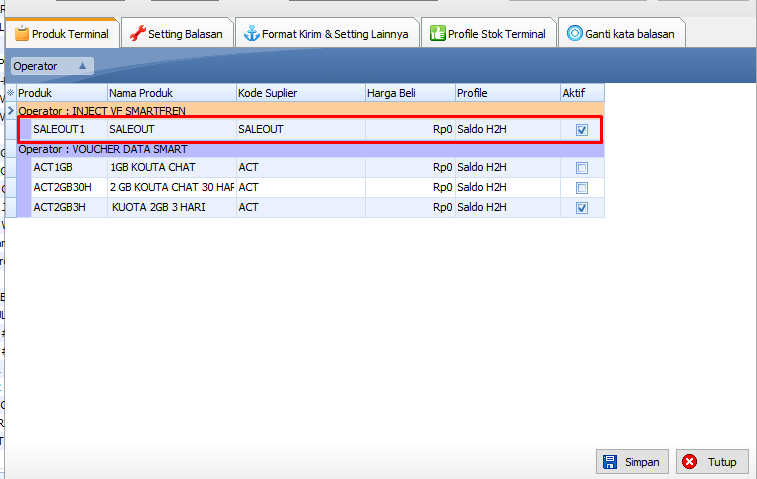The image size is (757, 479).
Task: Select the ACT2GB30H product cell
Action: pyautogui.click(x=69, y=187)
